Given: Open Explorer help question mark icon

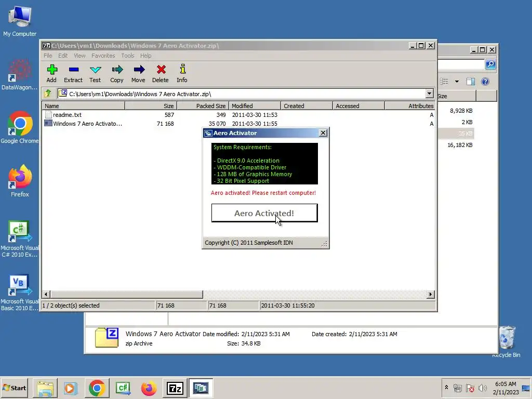Looking at the screenshot, I should 485,82.
